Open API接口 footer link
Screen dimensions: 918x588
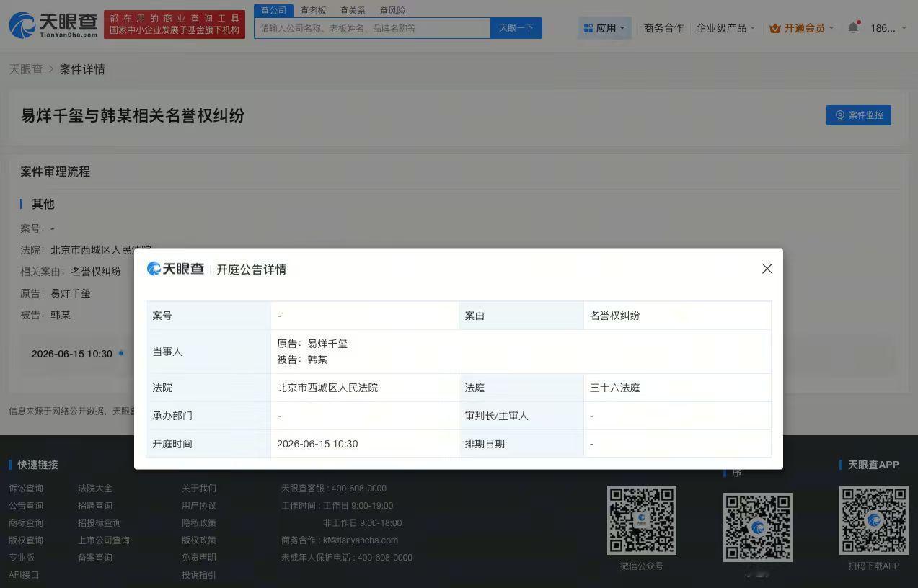tap(24, 575)
